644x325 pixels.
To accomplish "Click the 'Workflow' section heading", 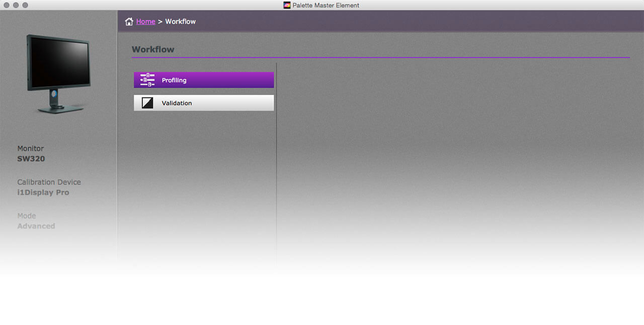I will pos(153,49).
